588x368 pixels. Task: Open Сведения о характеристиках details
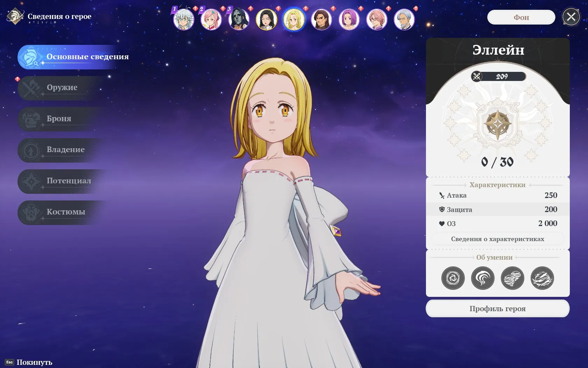[497, 239]
